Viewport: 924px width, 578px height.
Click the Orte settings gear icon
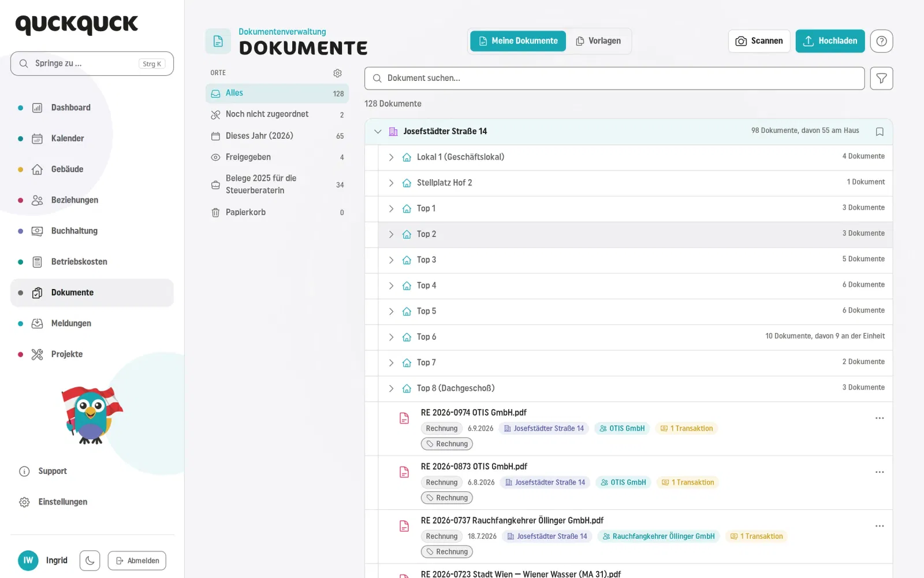tap(337, 73)
